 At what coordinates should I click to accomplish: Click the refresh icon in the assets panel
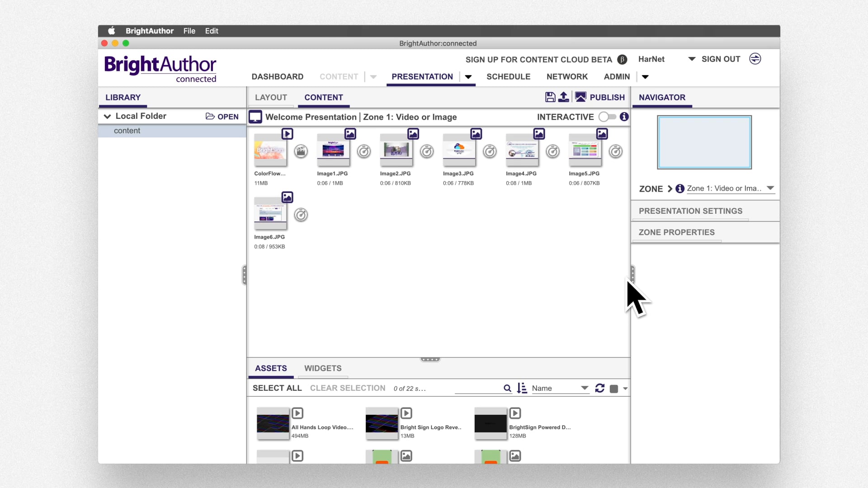coord(599,388)
